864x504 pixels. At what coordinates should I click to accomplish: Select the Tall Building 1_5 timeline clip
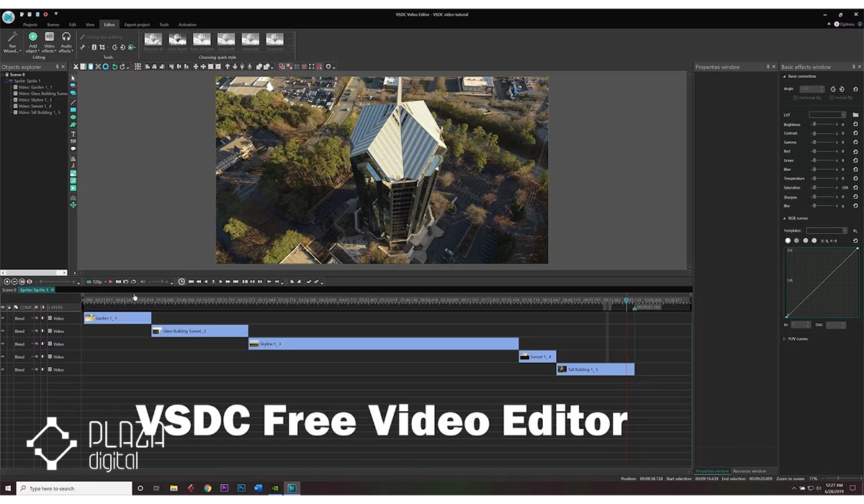click(x=595, y=369)
